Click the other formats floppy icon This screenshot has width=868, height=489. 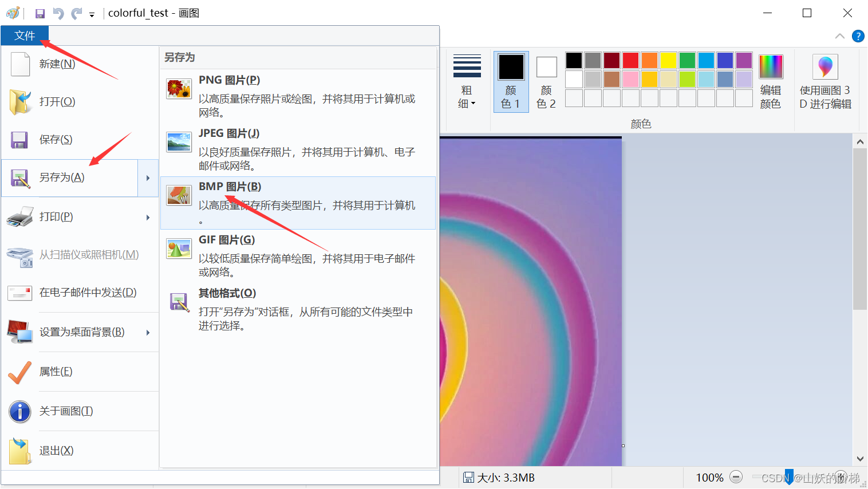pyautogui.click(x=179, y=302)
